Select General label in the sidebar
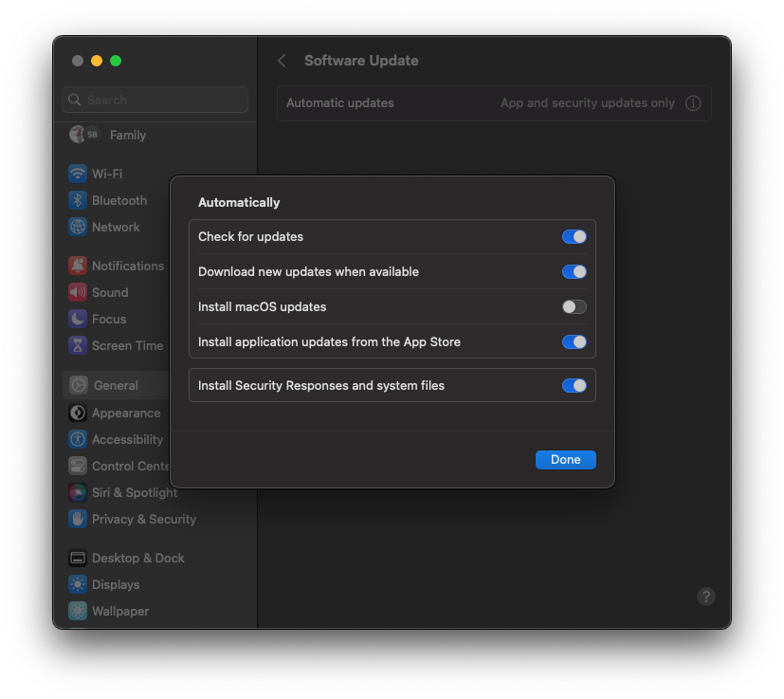The height and width of the screenshot is (699, 784). pyautogui.click(x=116, y=385)
